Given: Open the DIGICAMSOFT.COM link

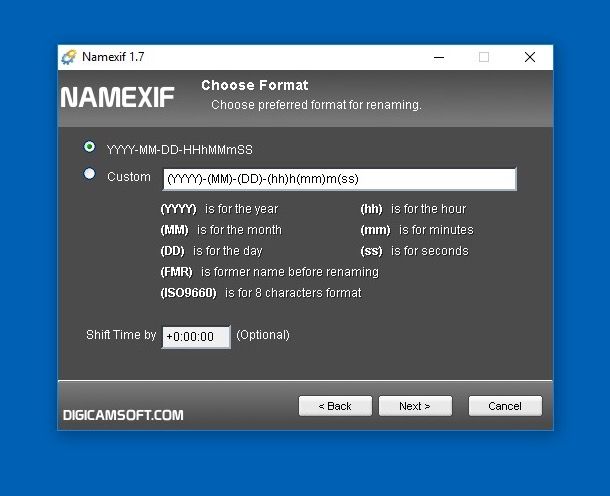Looking at the screenshot, I should [123, 415].
